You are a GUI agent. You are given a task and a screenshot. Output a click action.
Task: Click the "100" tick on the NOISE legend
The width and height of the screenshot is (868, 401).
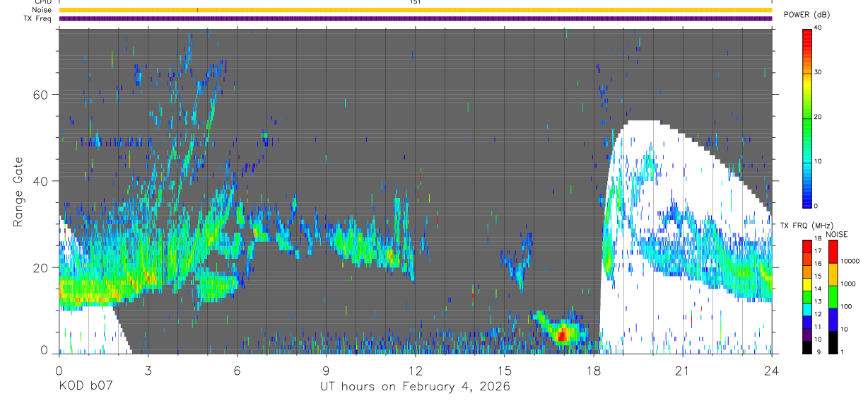[x=846, y=306]
